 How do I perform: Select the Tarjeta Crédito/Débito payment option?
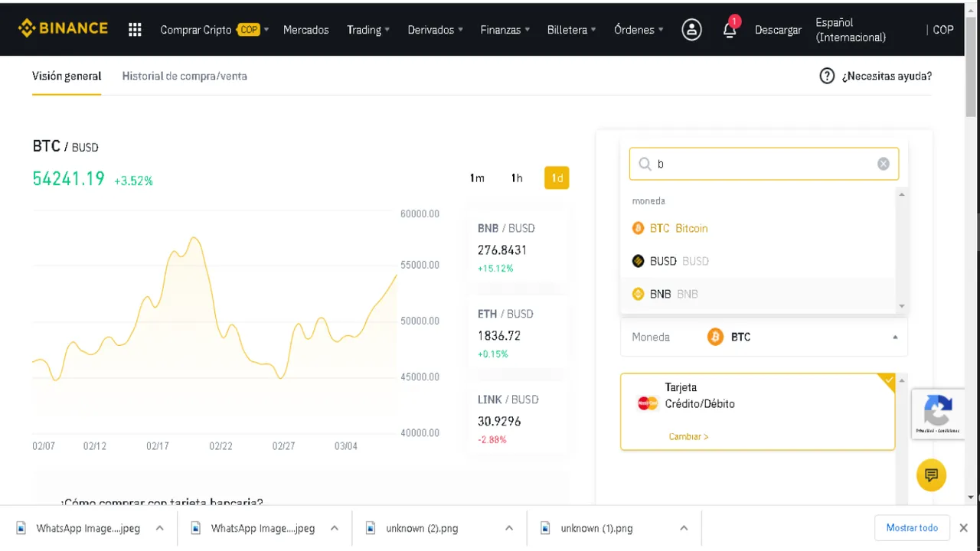pyautogui.click(x=757, y=412)
